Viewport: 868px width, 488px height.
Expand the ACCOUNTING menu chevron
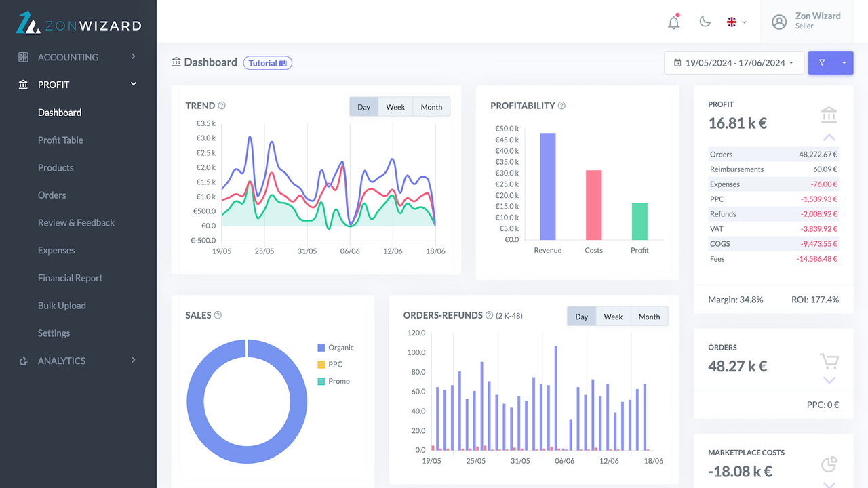(134, 56)
